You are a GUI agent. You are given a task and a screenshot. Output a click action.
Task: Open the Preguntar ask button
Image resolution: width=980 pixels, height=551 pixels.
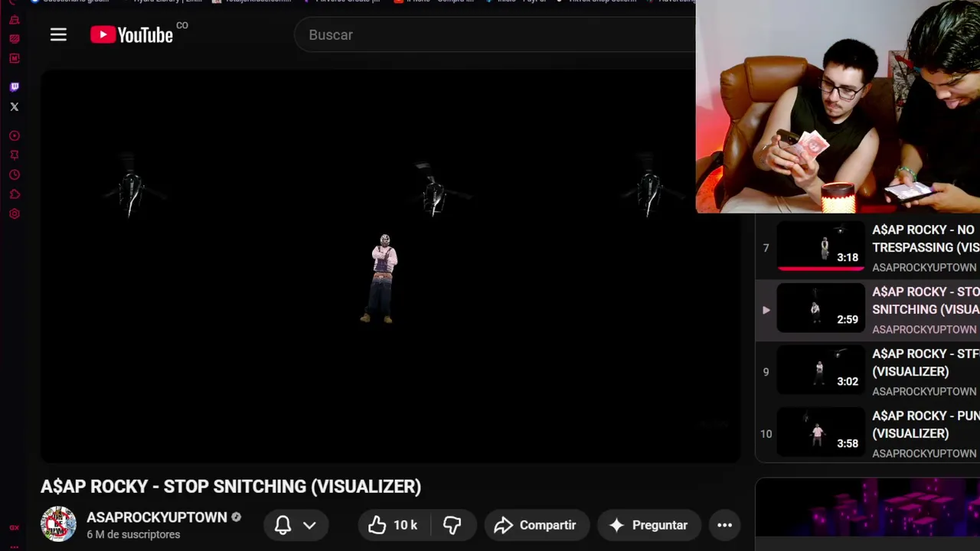tap(648, 525)
